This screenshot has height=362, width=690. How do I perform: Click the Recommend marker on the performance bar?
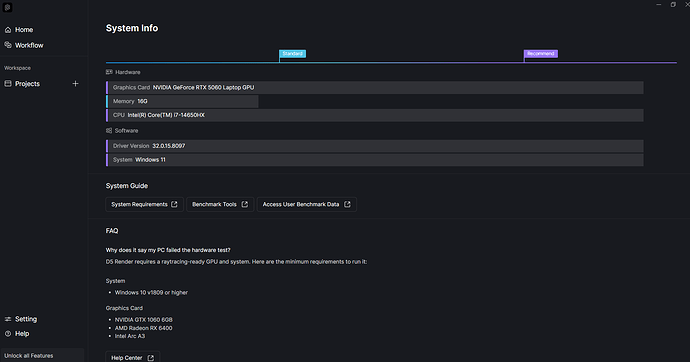541,54
